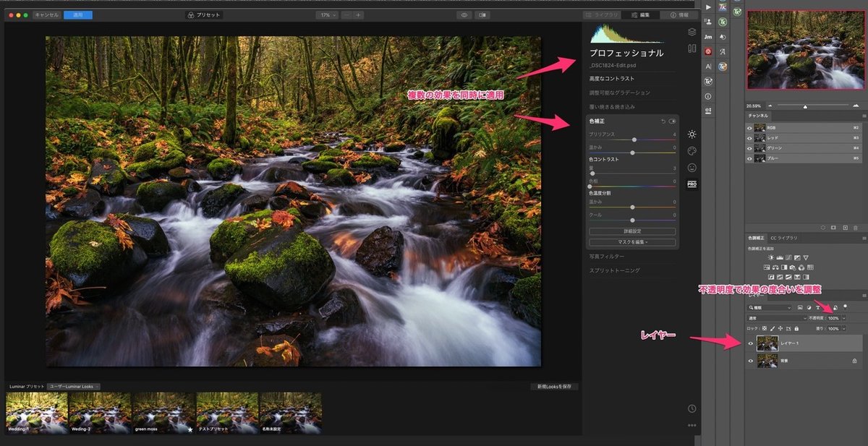Select the Essentials sun icon category
Screen dimensions: 868x446
pos(692,134)
